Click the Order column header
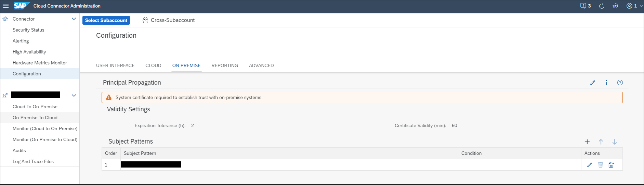 111,153
